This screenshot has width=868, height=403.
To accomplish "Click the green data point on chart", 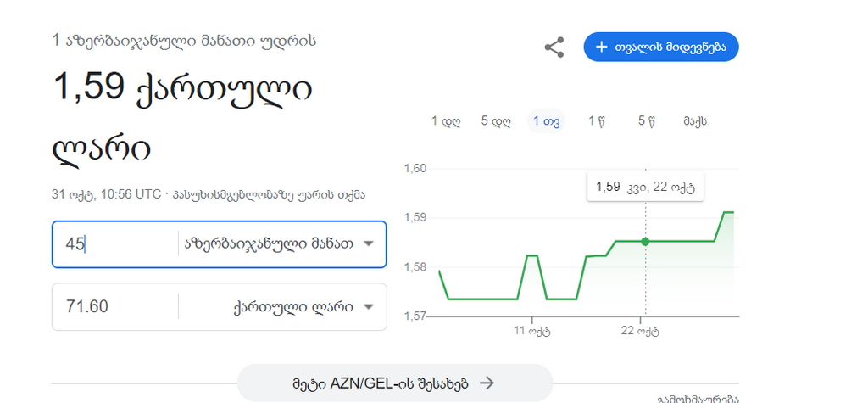I will click(x=645, y=241).
